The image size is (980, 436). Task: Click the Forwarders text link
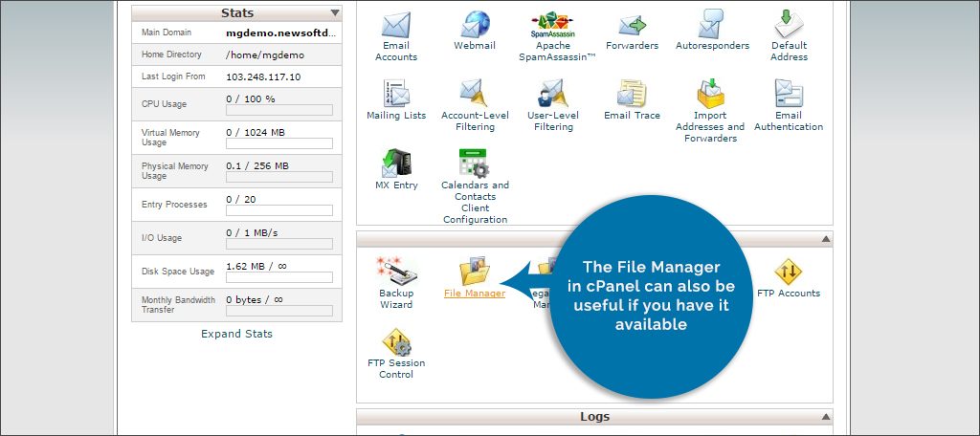pos(632,46)
